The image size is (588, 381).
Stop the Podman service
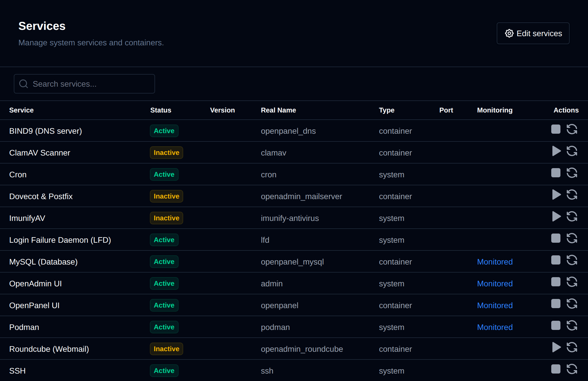tap(556, 325)
